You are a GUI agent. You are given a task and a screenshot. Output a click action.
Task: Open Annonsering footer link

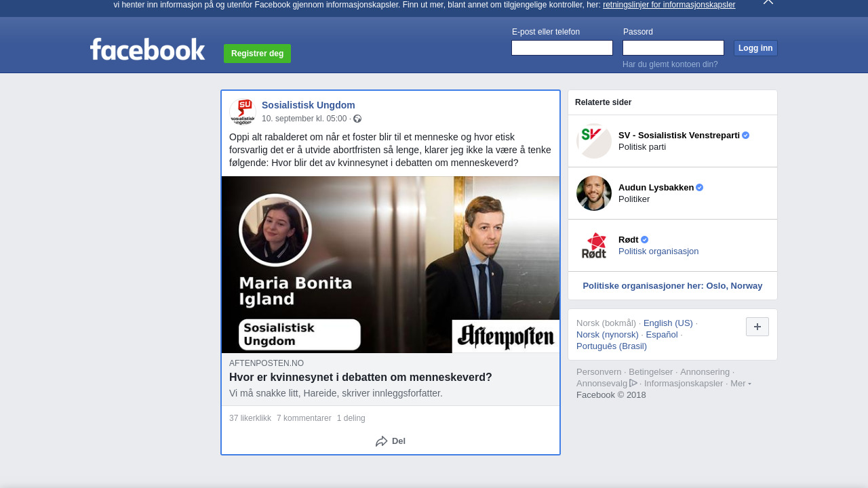click(705, 371)
